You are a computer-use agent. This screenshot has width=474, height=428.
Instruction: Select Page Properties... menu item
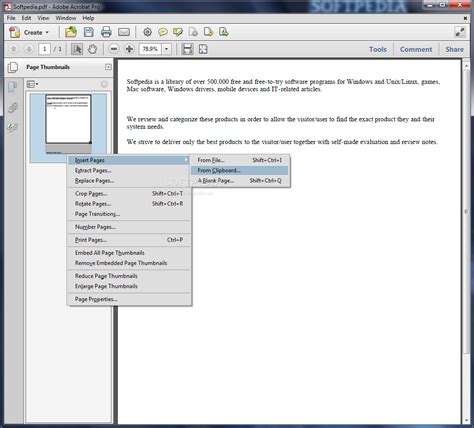[x=129, y=299]
